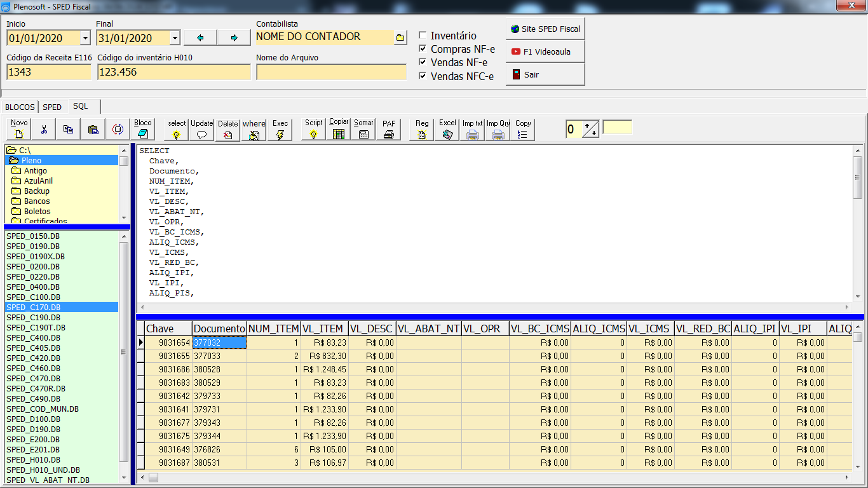Click the Código da Receita E116 field
This screenshot has width=868, height=488.
point(49,72)
